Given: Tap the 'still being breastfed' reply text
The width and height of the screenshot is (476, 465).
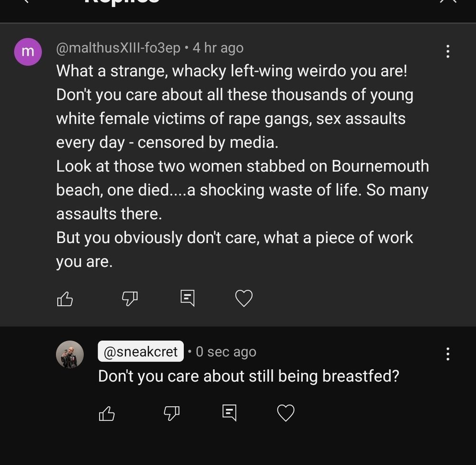Looking at the screenshot, I should pyautogui.click(x=248, y=376).
